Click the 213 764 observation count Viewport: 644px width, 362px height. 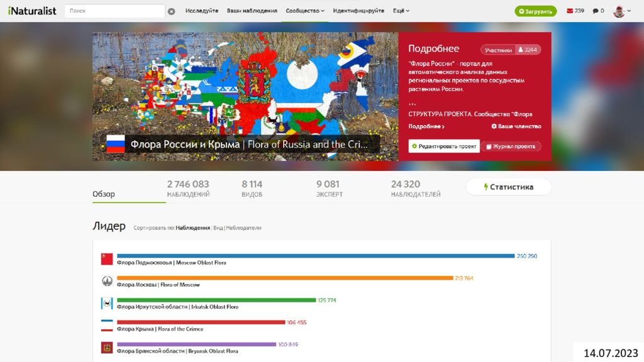464,278
